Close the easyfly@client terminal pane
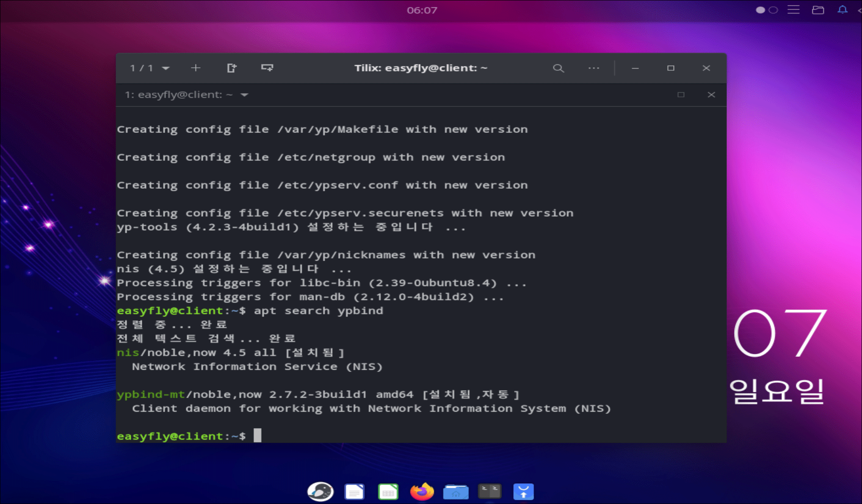 711,95
